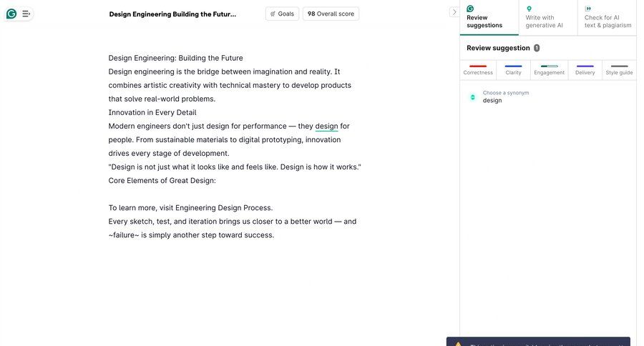
Task: Click the text 'To learn more, visit Engineering Design Process.'
Action: coord(190,208)
